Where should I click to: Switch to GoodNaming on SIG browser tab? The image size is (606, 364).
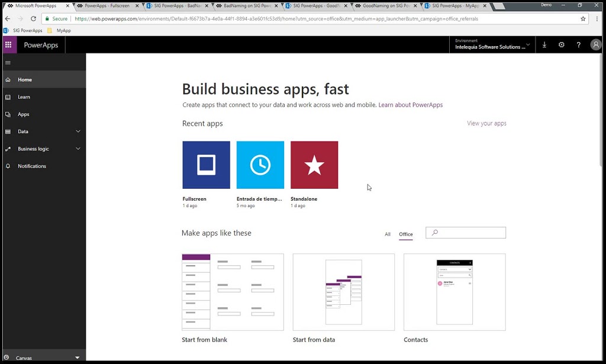[x=386, y=6]
